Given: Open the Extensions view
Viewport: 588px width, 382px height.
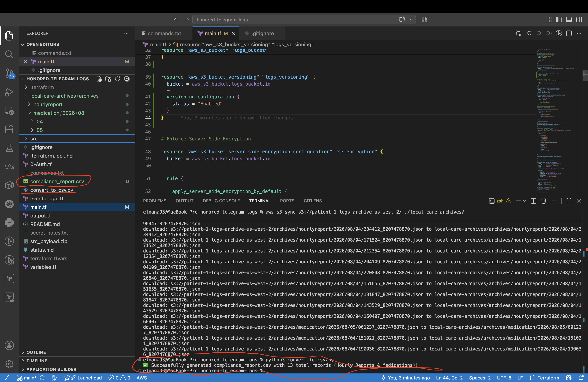Looking at the screenshot, I should pyautogui.click(x=9, y=129).
